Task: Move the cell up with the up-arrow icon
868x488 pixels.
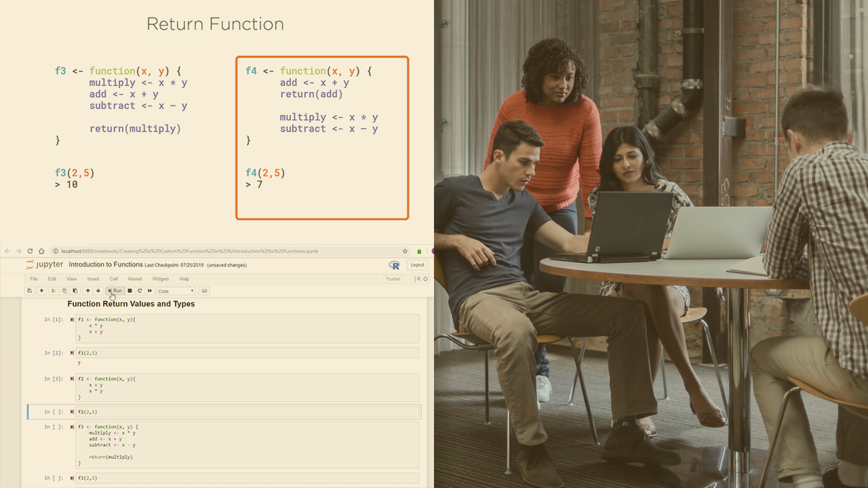Action: [x=88, y=290]
